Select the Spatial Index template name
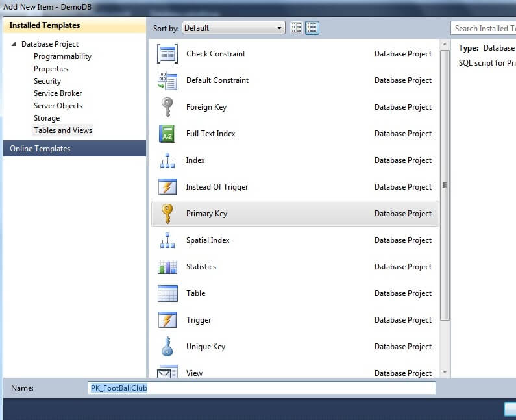This screenshot has width=516, height=420. pos(208,240)
